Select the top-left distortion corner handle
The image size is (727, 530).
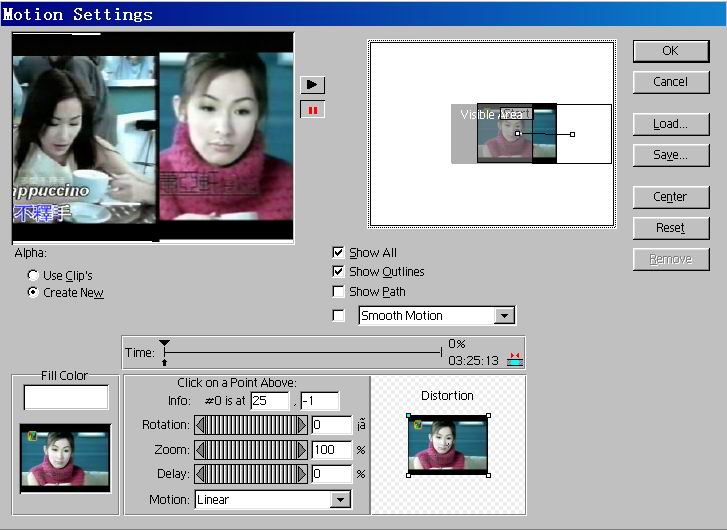pyautogui.click(x=408, y=416)
